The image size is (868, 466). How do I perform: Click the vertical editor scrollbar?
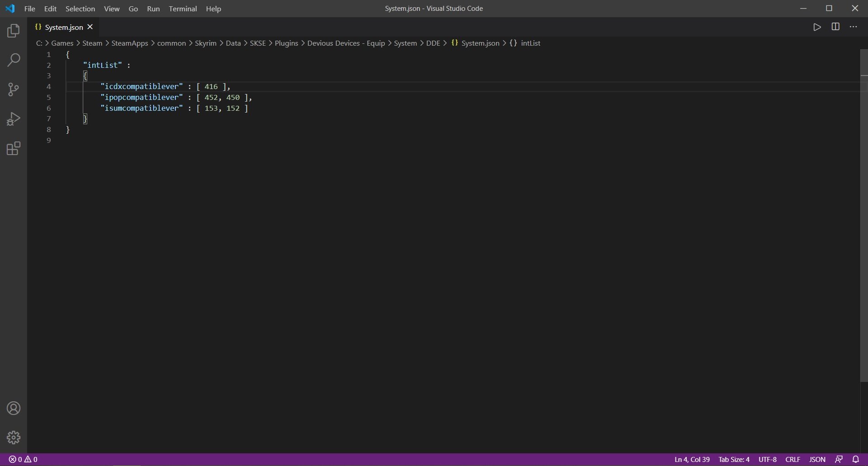tap(864, 215)
